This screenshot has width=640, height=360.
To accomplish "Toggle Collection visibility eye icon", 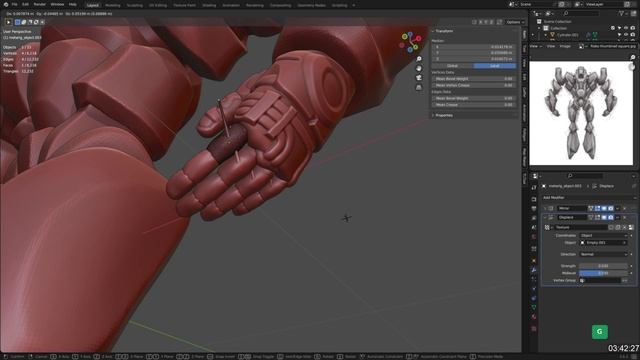I will pos(626,28).
